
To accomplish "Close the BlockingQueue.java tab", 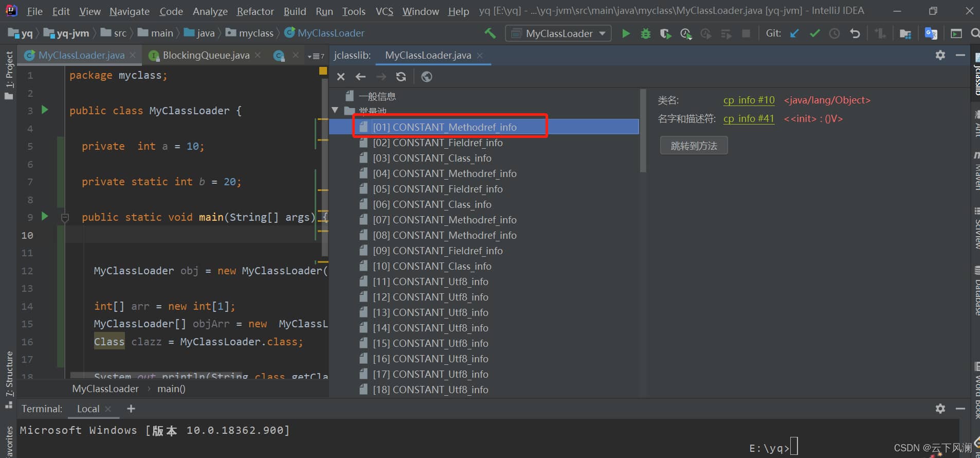I will (258, 55).
